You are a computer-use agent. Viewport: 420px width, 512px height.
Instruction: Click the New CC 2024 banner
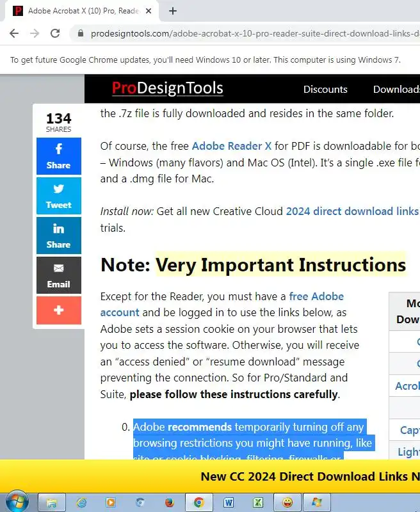[x=210, y=476]
